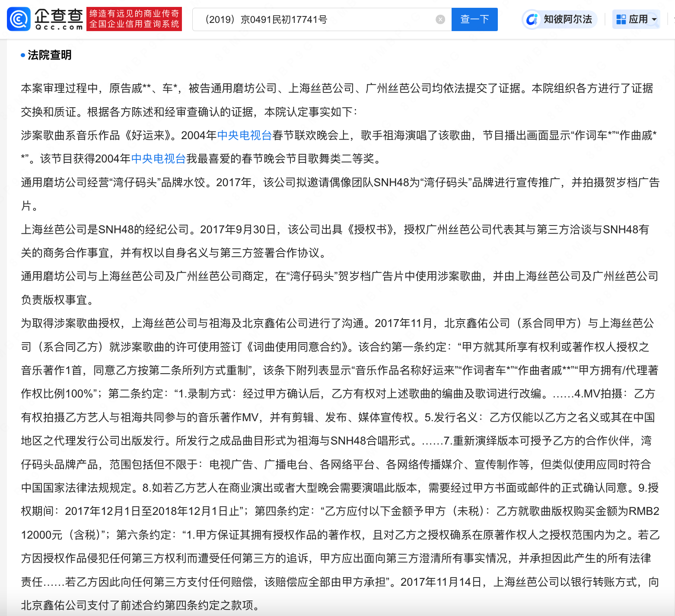The image size is (675, 616).
Task: Click the text 2017年11月14日
Action: 441,581
